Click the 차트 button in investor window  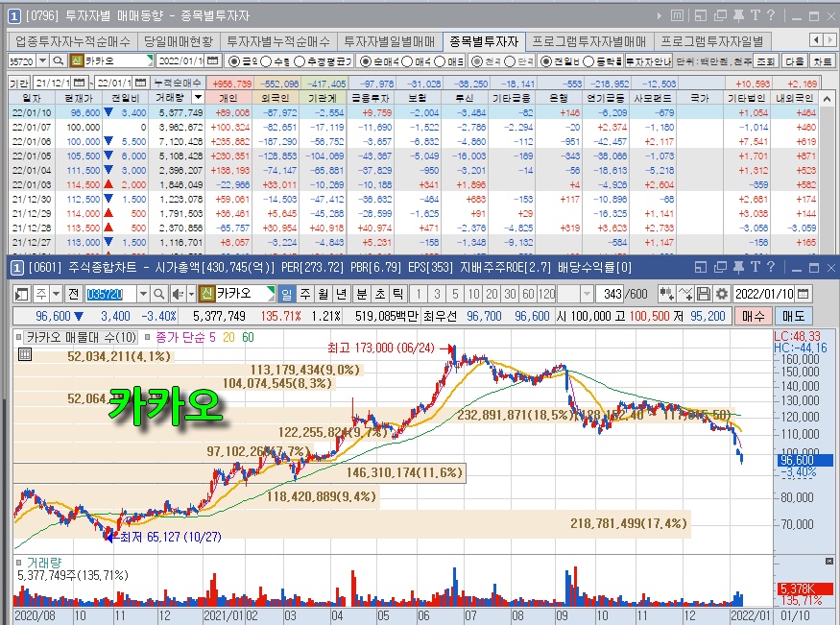click(x=823, y=61)
